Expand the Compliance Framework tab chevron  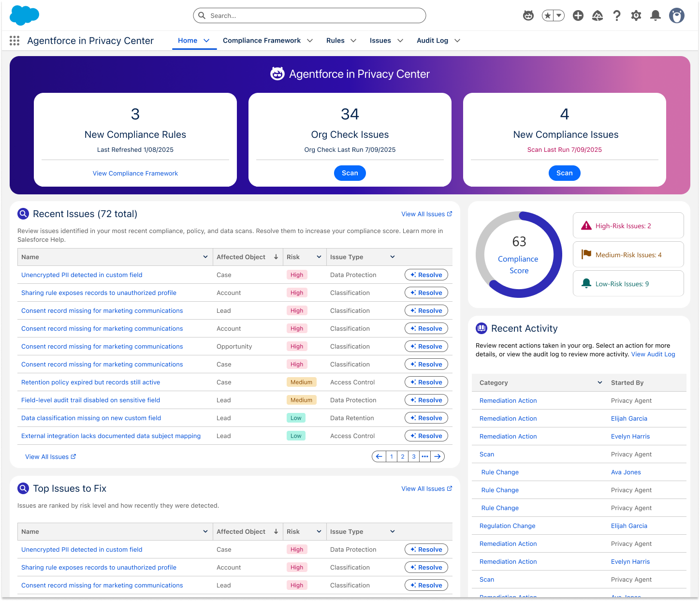pyautogui.click(x=310, y=41)
